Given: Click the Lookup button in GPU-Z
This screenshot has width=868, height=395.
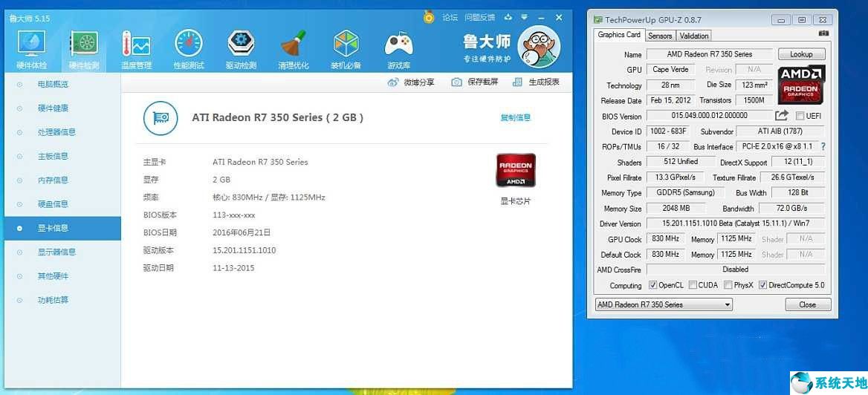Looking at the screenshot, I should (801, 54).
